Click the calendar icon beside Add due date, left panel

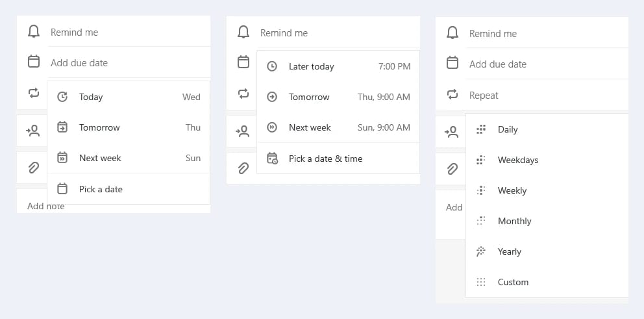click(34, 62)
